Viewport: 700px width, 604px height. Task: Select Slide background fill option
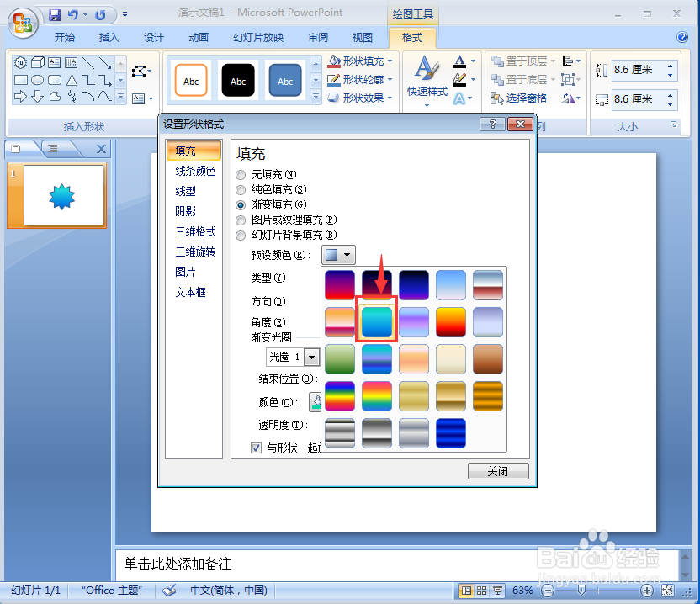pos(241,236)
